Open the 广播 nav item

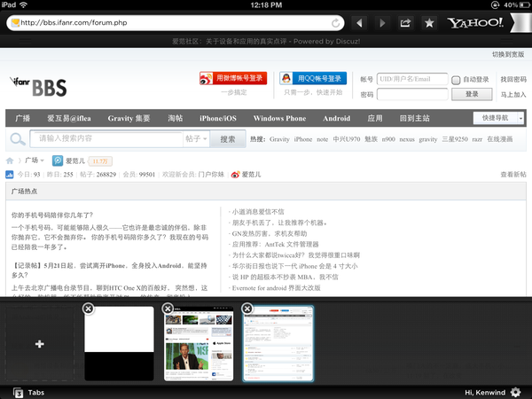[x=23, y=118]
